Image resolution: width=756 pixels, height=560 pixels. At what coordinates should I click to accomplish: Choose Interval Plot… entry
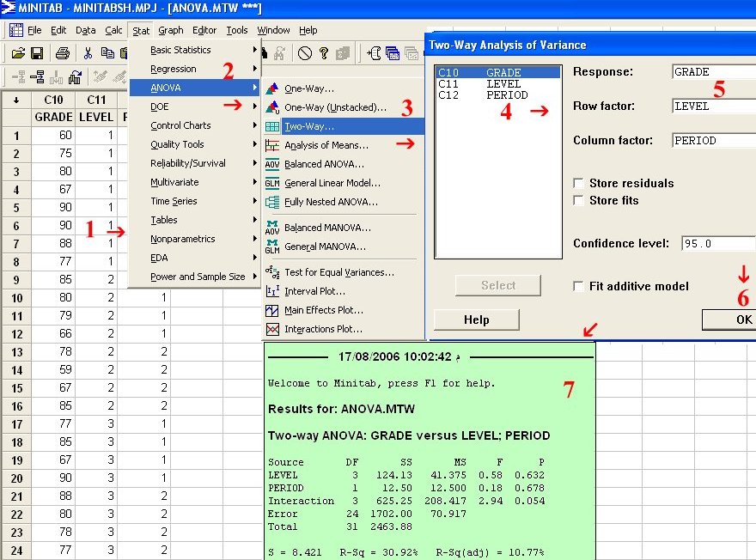tap(314, 291)
